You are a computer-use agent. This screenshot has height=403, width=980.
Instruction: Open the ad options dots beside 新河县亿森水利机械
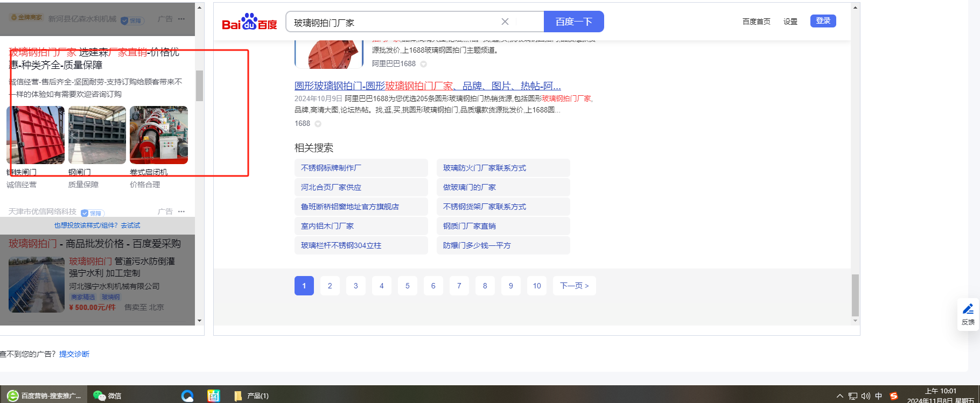(181, 19)
